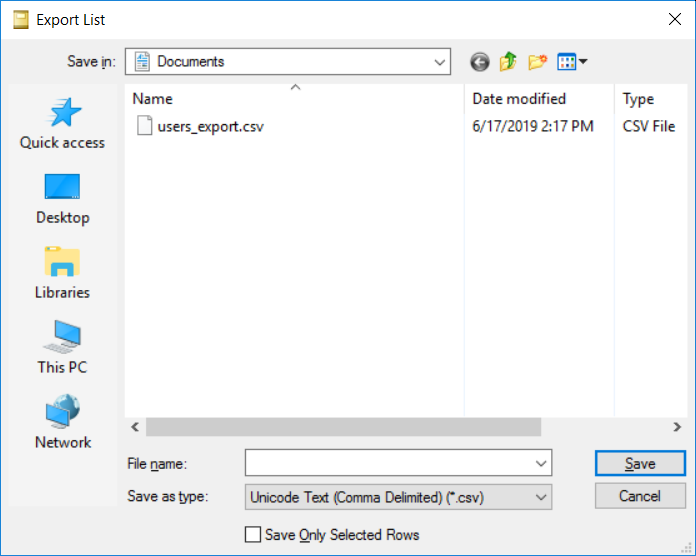Click the Cancel button
This screenshot has height=556, width=696.
[640, 496]
